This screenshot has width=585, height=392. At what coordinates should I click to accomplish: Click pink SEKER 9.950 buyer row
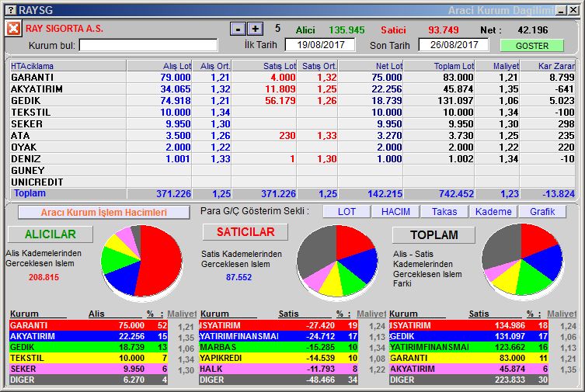[x=89, y=369]
